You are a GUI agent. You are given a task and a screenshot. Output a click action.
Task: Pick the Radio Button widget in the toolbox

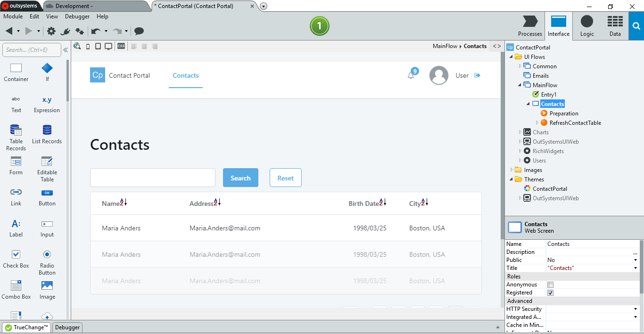point(47,262)
